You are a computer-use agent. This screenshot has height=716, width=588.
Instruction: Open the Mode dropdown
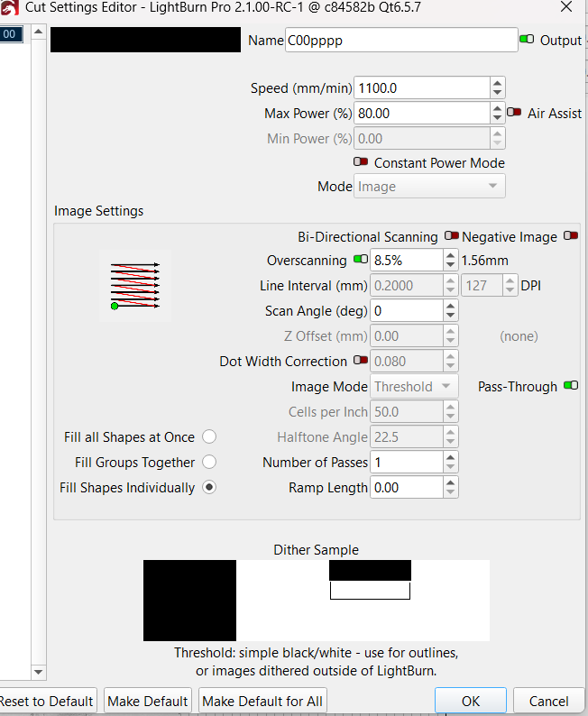[x=429, y=187]
